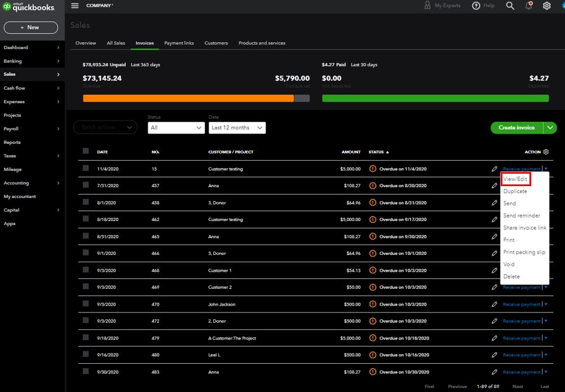Select all invoices with header checkbox
Image resolution: width=565 pixels, height=392 pixels.
coord(86,151)
